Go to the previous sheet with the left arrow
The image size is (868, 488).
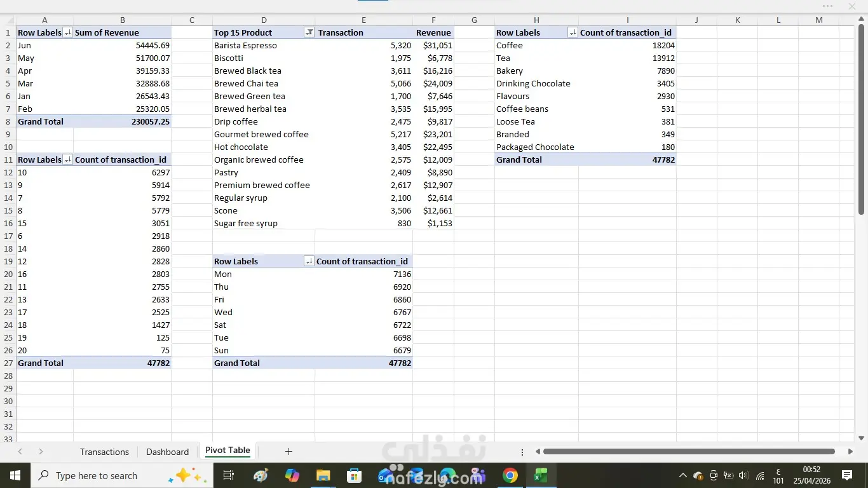20,452
